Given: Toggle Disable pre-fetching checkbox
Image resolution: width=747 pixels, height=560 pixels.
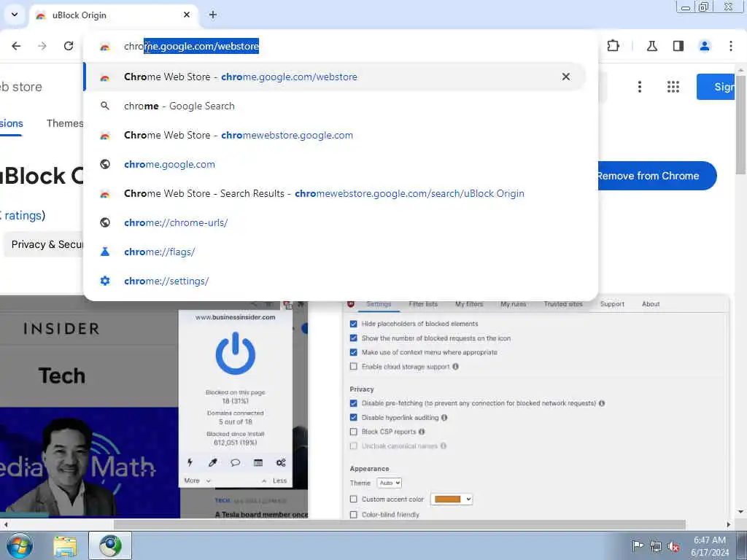Looking at the screenshot, I should (354, 403).
